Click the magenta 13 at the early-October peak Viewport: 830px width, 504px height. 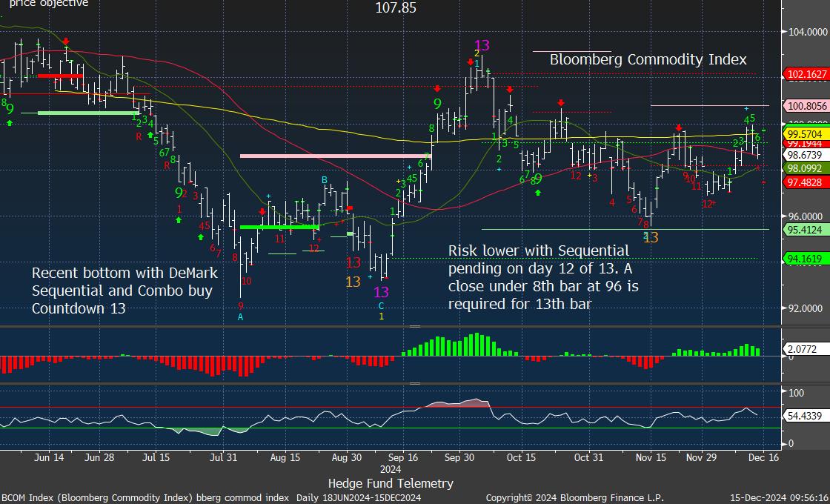482,45
